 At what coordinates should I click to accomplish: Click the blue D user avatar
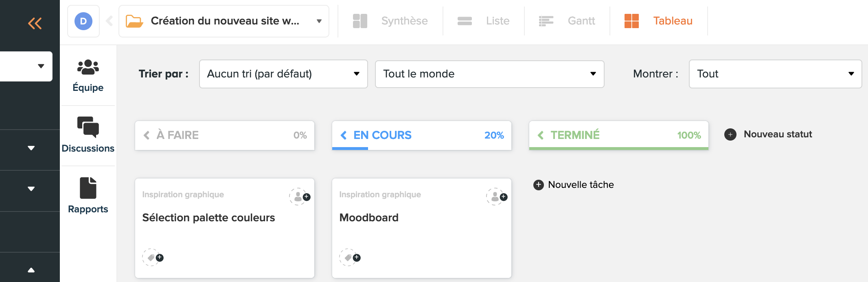pos(83,21)
